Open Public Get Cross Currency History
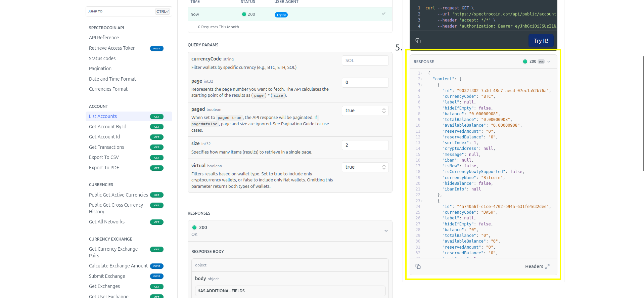Viewport: 644px width, 298px height. pos(116,208)
